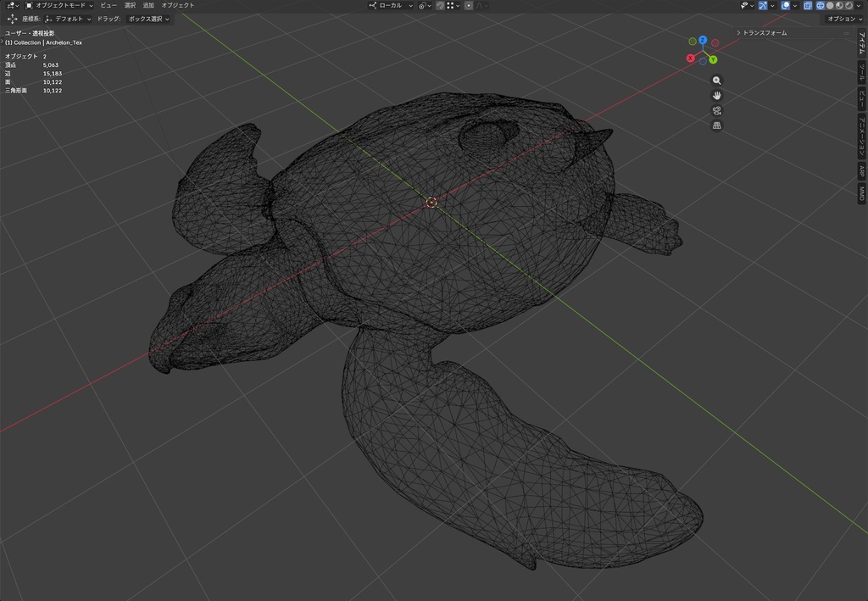Click the 頂点 5,063 statistic
The image size is (868, 601).
[x=31, y=64]
